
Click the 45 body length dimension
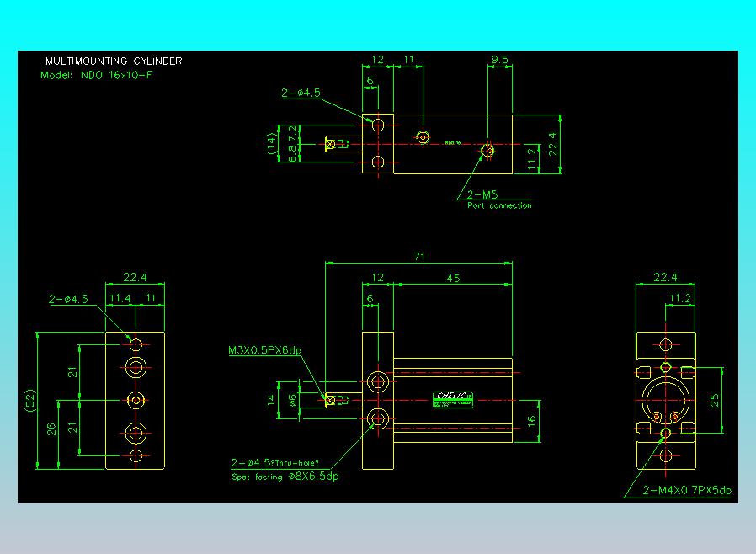tap(452, 278)
